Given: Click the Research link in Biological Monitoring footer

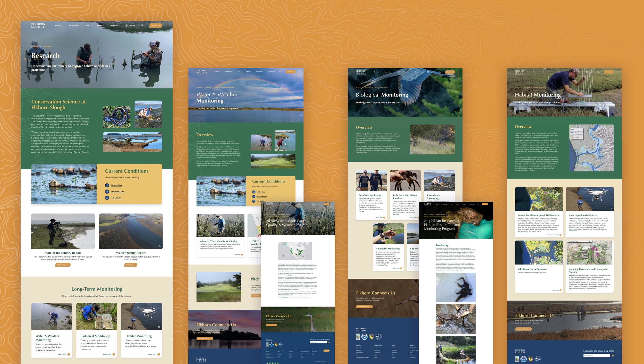Looking at the screenshot, I should click(358, 348).
